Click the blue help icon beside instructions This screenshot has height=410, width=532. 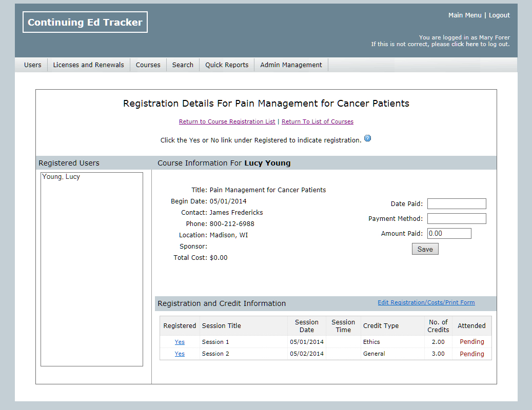click(367, 139)
